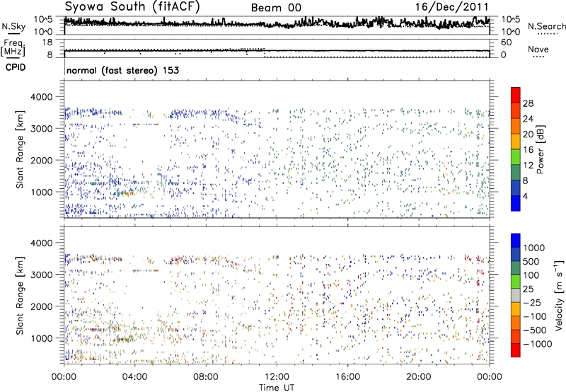
Task: Click the 'N.Sky' legend label
Action: point(13,26)
